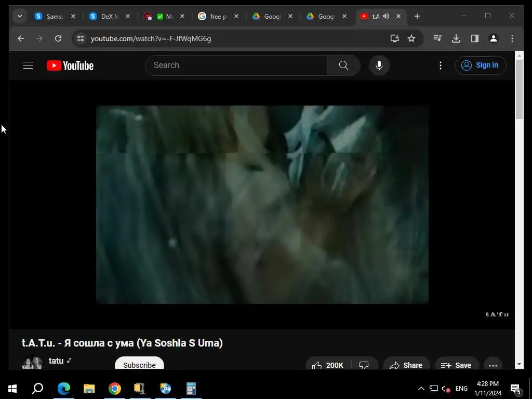Open Microsoft Edge from taskbar
The height and width of the screenshot is (399, 532).
[x=64, y=389]
